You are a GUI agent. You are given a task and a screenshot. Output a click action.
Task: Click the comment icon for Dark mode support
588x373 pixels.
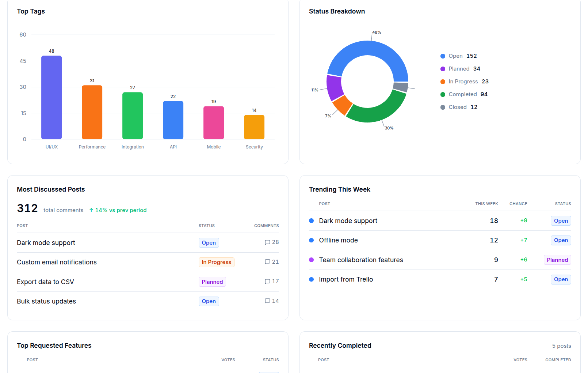click(267, 242)
